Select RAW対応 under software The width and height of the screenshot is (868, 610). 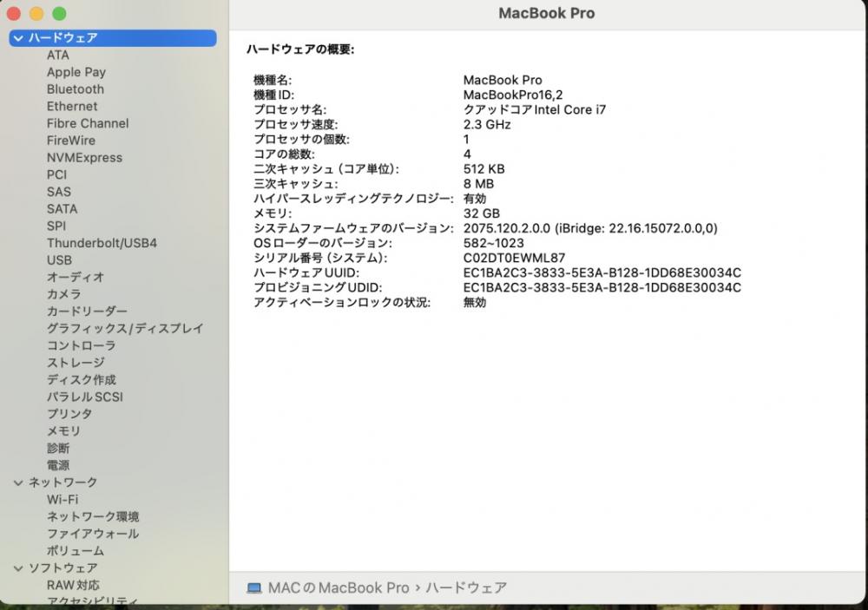[x=73, y=585]
